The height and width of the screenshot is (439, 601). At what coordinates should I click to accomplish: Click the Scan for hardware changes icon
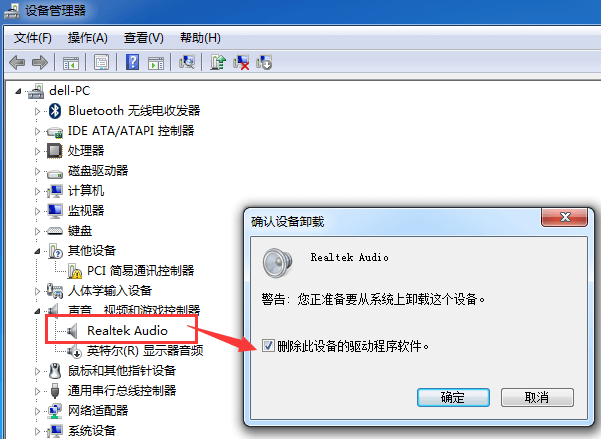click(187, 62)
